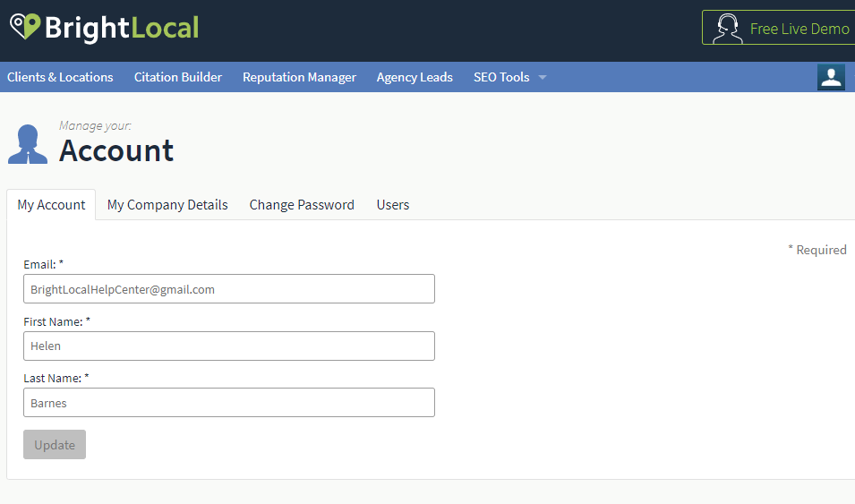Click the blue Account person icon
The image size is (855, 504).
click(28, 144)
